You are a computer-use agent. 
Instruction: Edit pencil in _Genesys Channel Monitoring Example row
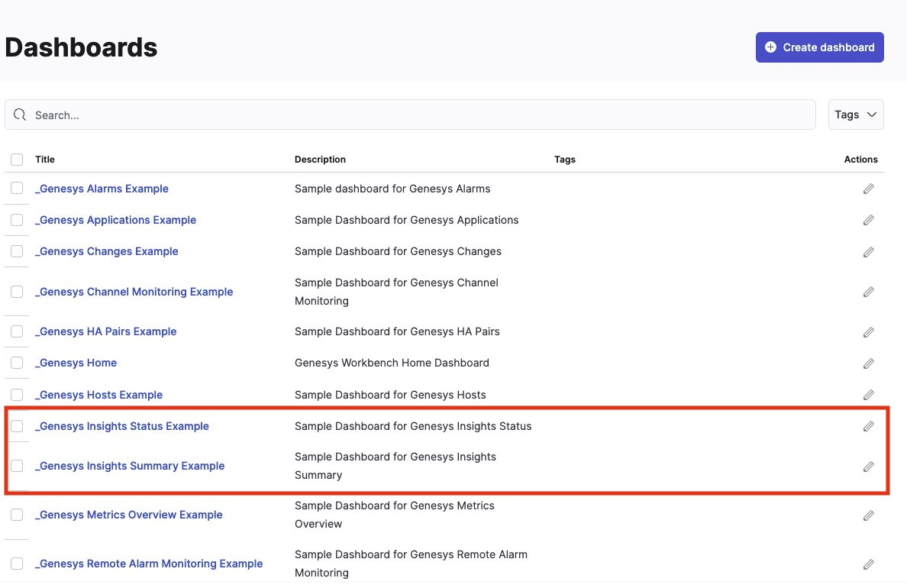(868, 292)
